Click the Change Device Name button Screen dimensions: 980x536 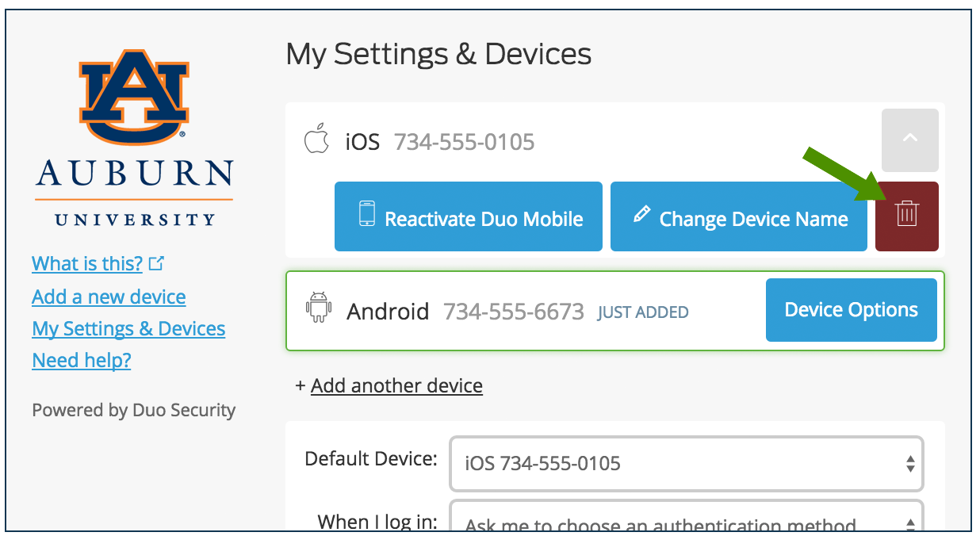[739, 216]
